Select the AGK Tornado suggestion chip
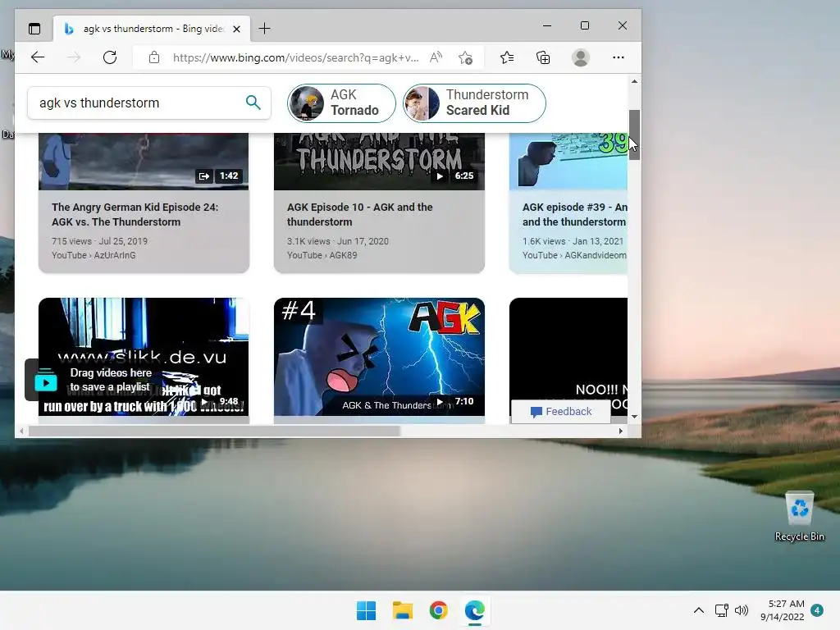 point(341,103)
